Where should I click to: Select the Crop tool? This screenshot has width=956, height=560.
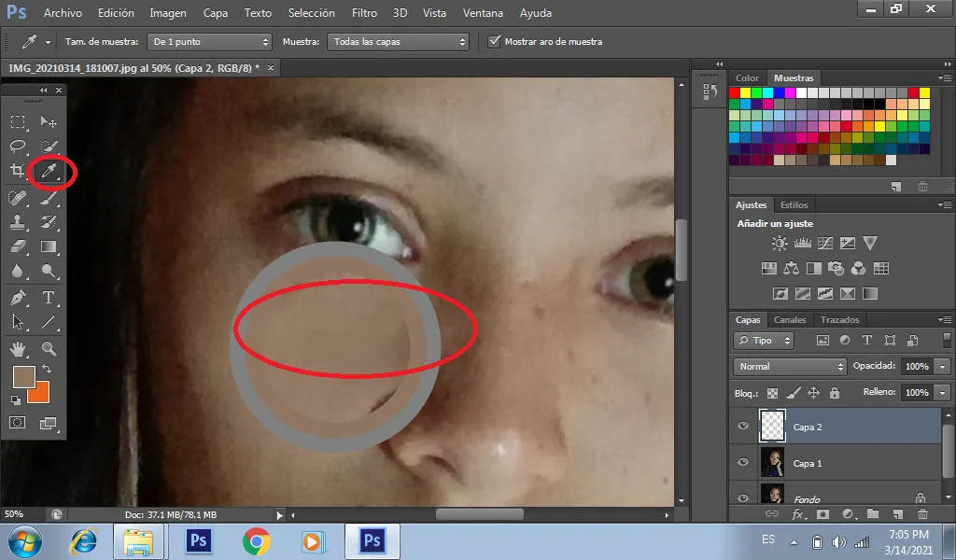pos(18,171)
